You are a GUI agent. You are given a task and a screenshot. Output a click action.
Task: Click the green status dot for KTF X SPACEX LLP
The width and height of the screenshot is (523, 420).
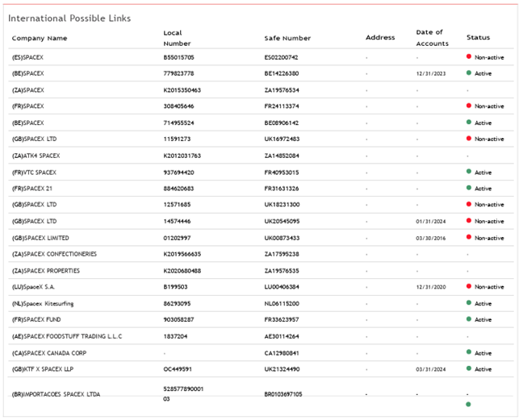[x=469, y=368]
